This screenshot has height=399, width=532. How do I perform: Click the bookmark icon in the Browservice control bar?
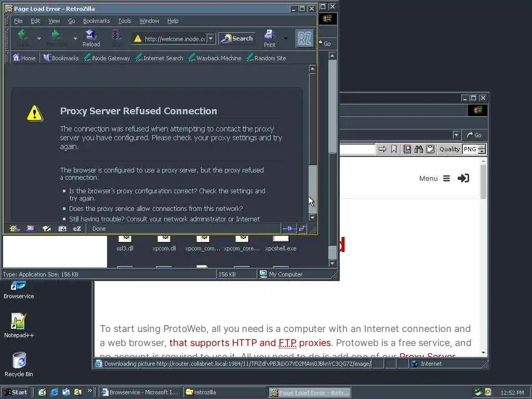pyautogui.click(x=394, y=149)
